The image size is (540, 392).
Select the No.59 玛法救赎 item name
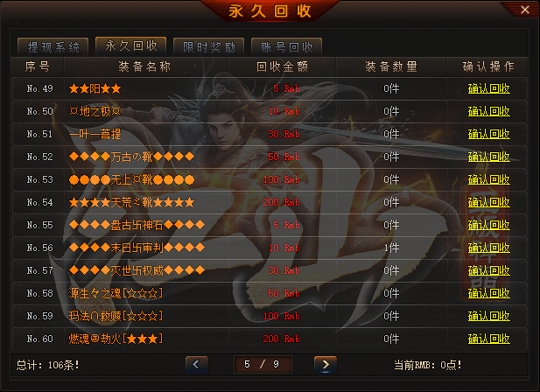(116, 316)
